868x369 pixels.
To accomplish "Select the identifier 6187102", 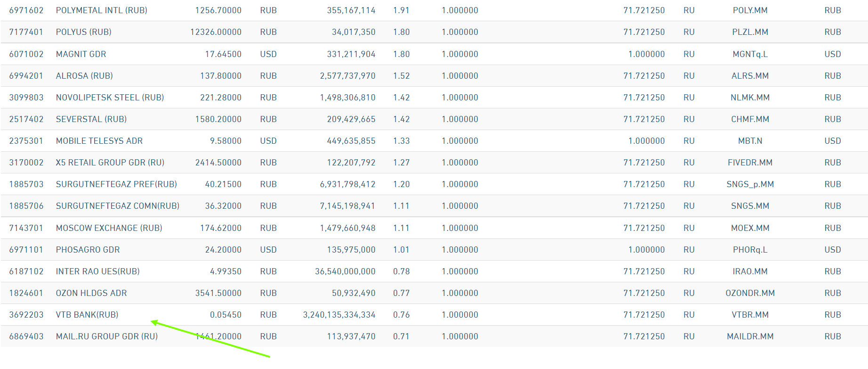I will click(26, 271).
